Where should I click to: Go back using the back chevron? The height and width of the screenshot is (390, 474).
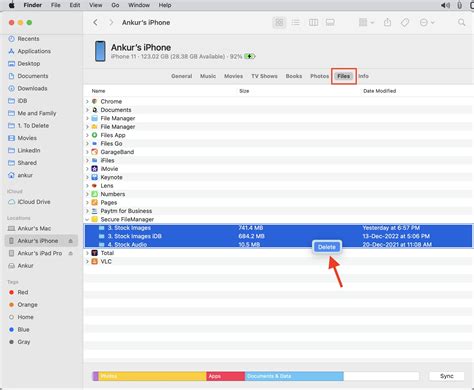point(95,22)
